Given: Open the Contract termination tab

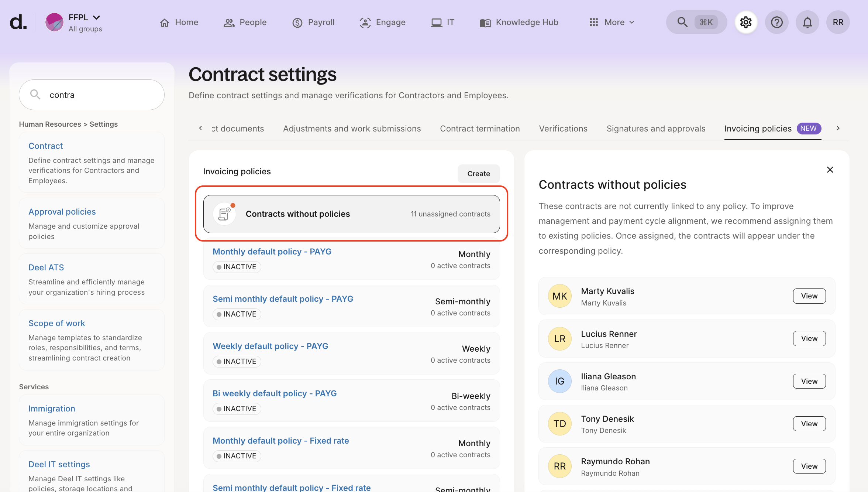Looking at the screenshot, I should coord(479,129).
